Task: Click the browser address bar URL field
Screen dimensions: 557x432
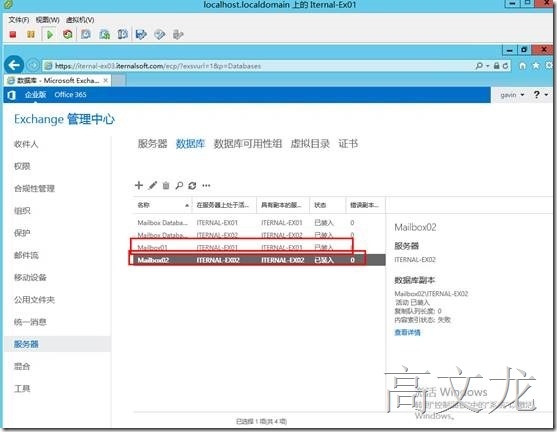Action: click(259, 66)
